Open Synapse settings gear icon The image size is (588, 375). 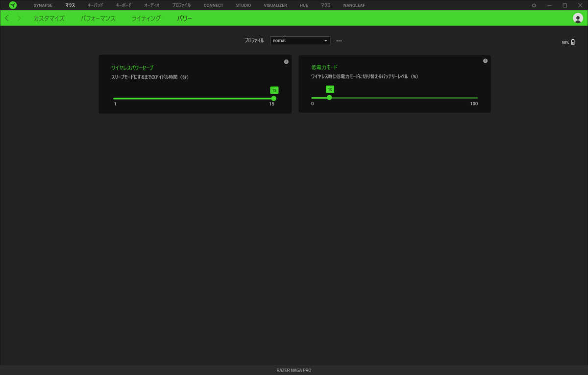(x=534, y=5)
